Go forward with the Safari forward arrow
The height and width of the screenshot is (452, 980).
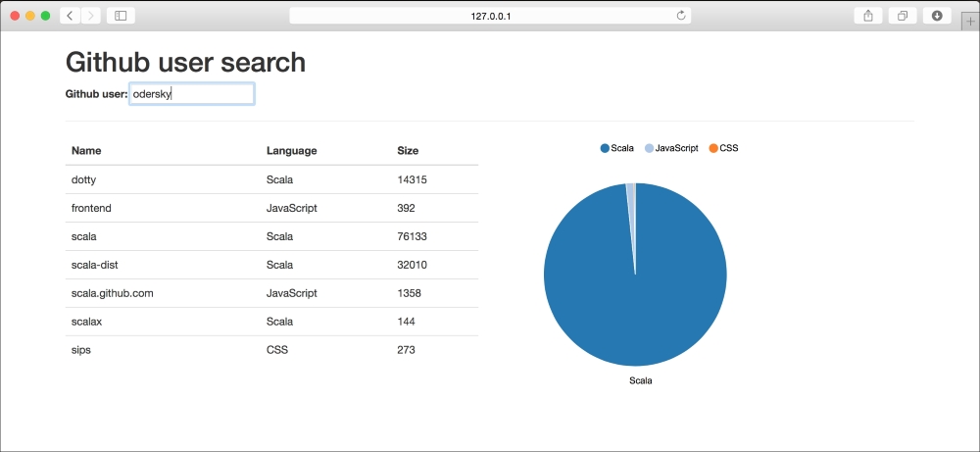click(x=90, y=16)
